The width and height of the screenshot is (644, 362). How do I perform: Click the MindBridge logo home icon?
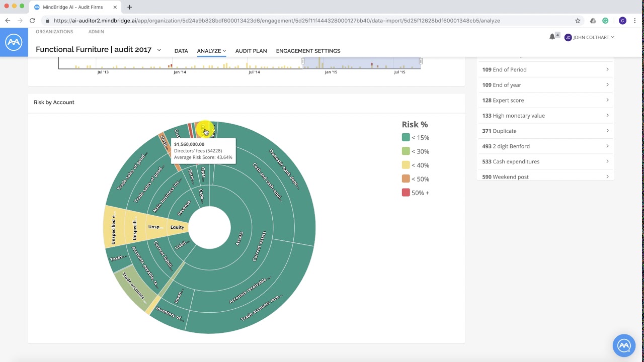(x=14, y=42)
